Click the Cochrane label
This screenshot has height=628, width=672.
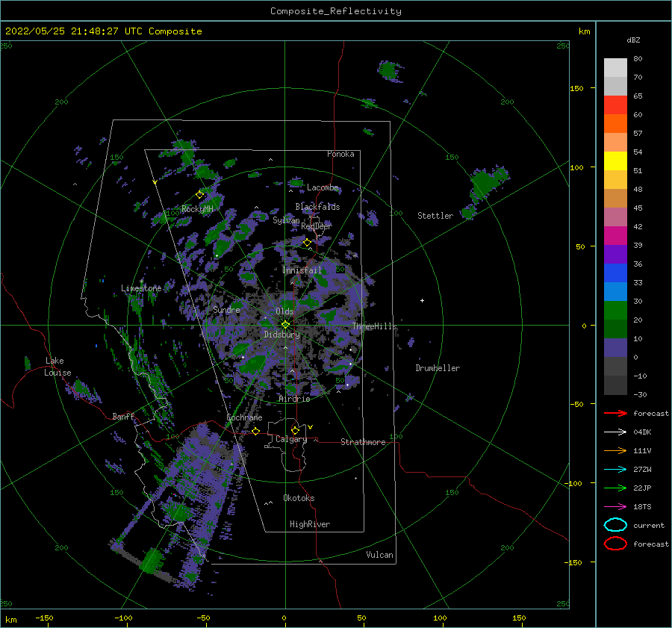pyautogui.click(x=244, y=417)
